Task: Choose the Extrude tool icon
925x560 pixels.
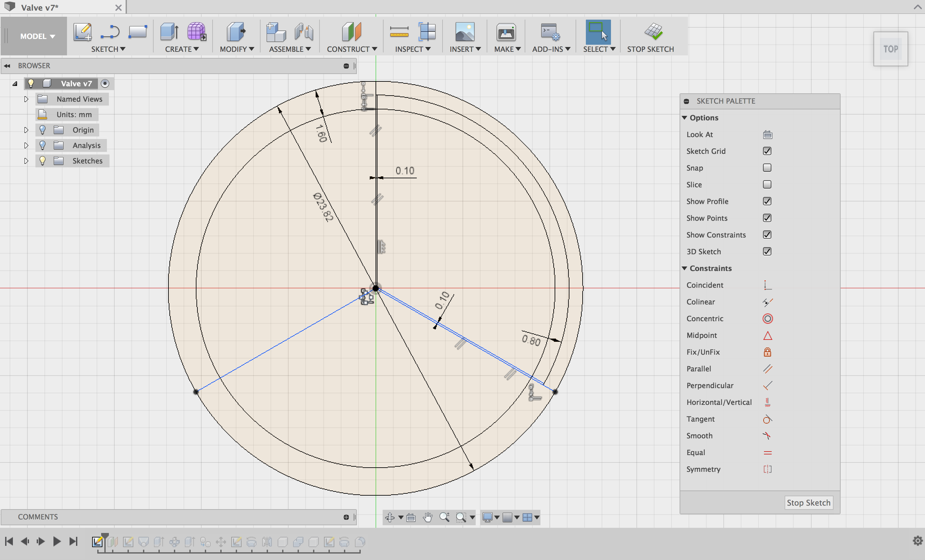Action: pos(169,32)
